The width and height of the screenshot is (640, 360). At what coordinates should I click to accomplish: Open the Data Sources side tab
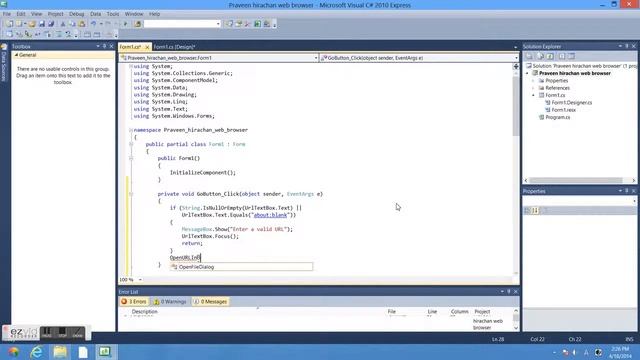[4, 65]
